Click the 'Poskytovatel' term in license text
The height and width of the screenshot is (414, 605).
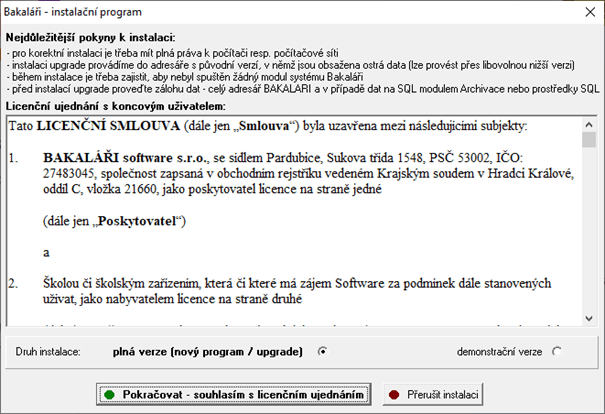(x=130, y=220)
